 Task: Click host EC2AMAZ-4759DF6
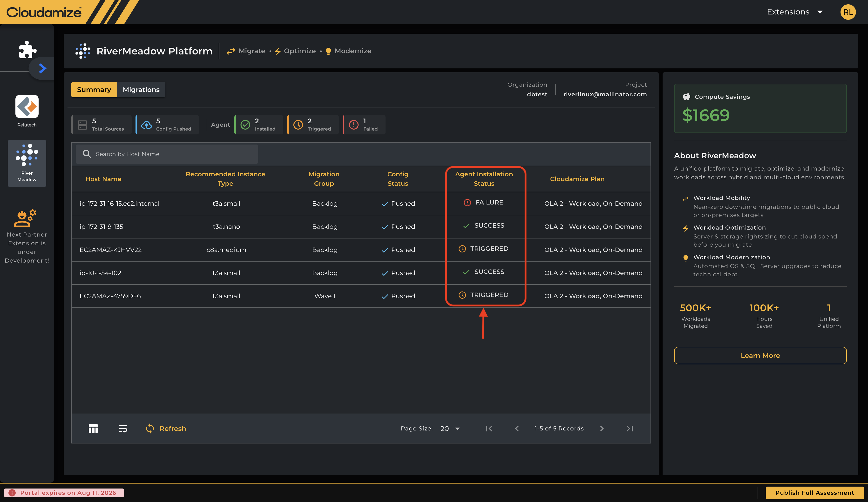pos(110,296)
